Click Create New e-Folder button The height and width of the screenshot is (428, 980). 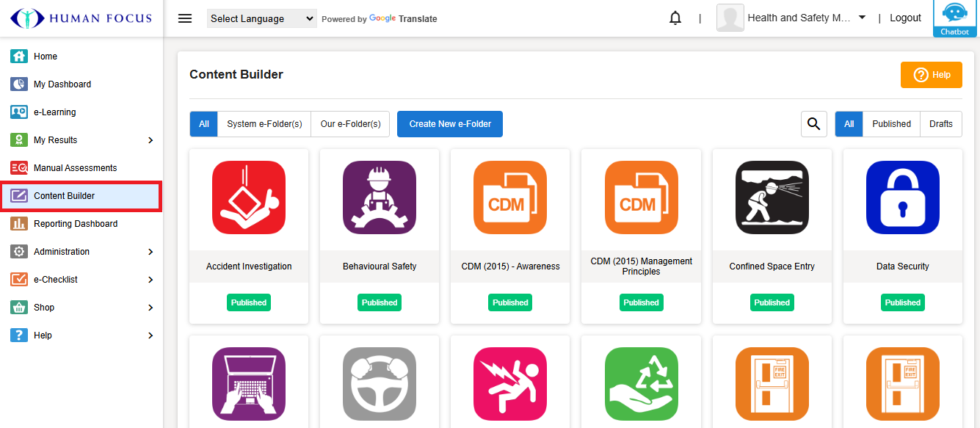click(x=450, y=124)
